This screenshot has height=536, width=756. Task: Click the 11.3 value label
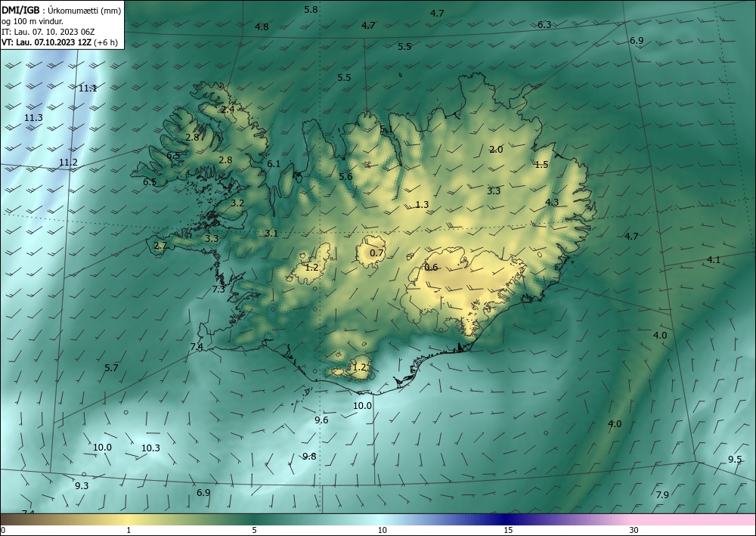click(x=33, y=118)
